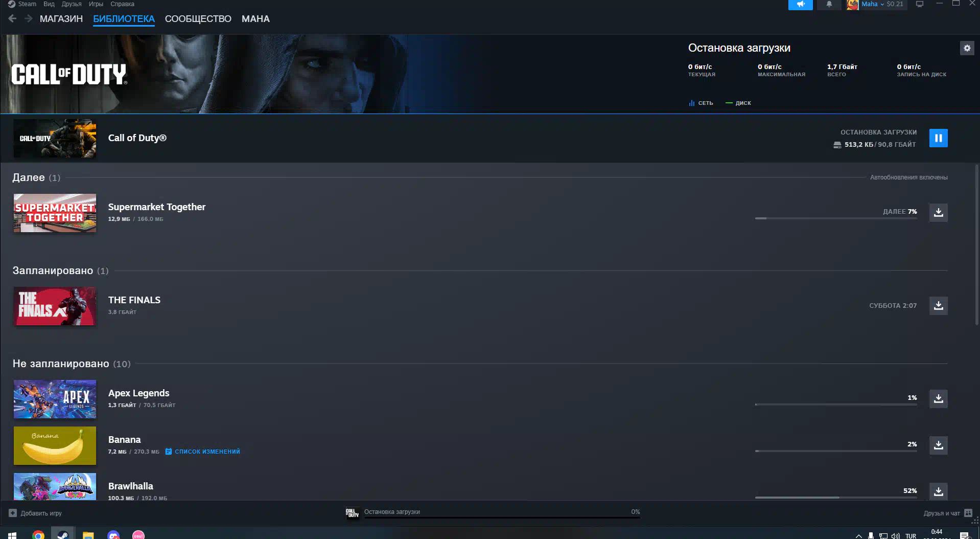Open Banana's СПИСОК ИЗМЕНЕНИЙ link

207,452
